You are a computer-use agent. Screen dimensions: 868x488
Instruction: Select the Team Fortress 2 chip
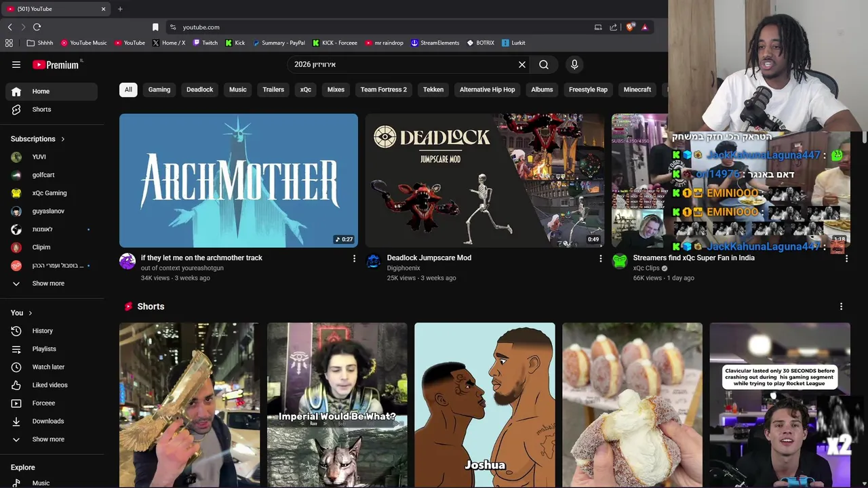[384, 89]
